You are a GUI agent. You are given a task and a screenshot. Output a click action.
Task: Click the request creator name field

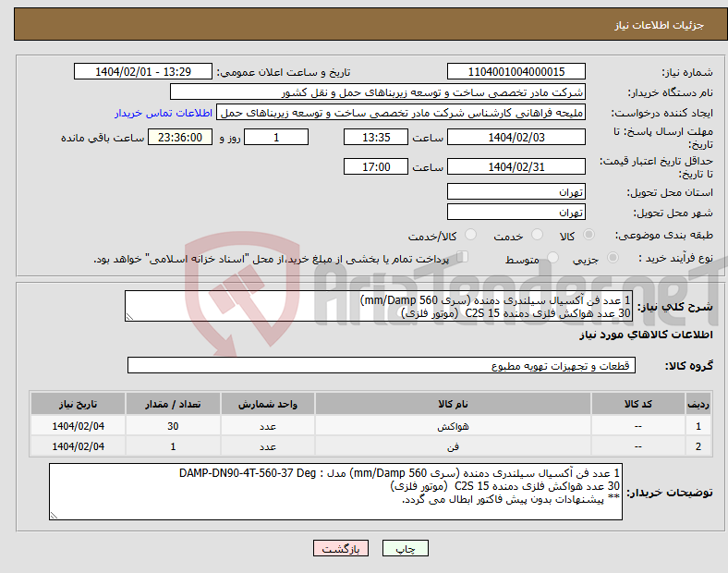tap(401, 113)
